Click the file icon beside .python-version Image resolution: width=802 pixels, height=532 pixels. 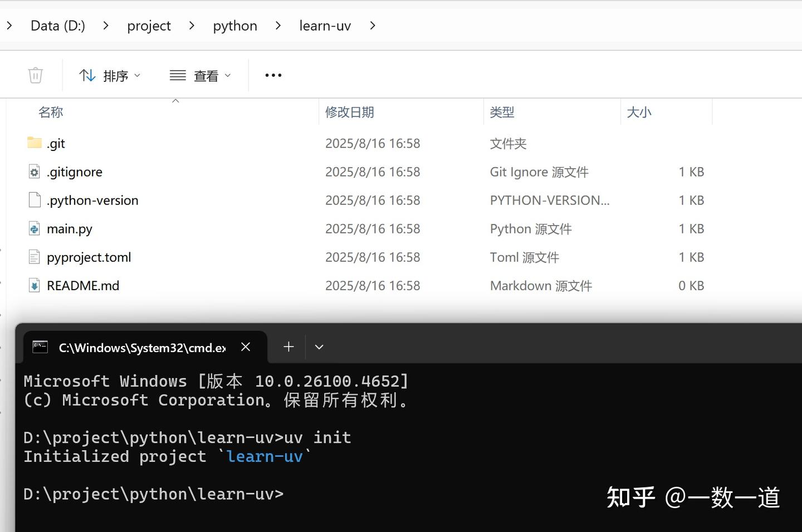(x=34, y=200)
